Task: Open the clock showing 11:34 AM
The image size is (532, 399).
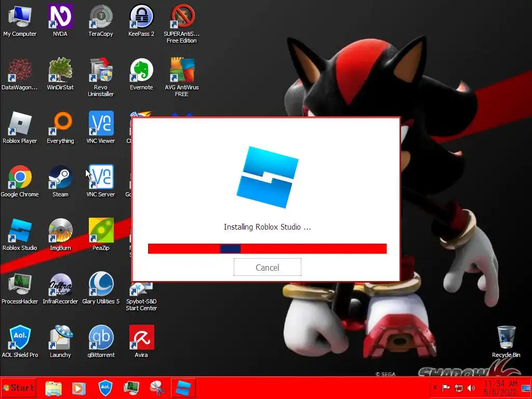Action: click(x=500, y=388)
